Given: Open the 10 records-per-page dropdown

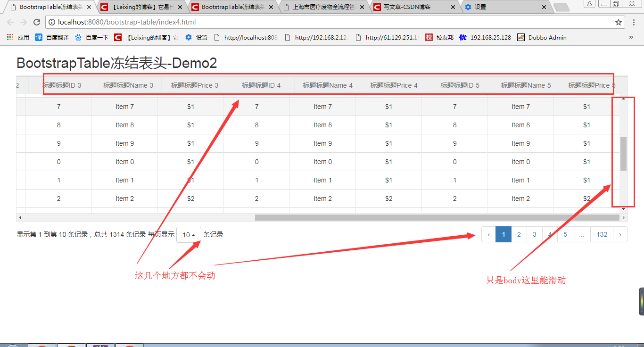Looking at the screenshot, I should (x=189, y=235).
